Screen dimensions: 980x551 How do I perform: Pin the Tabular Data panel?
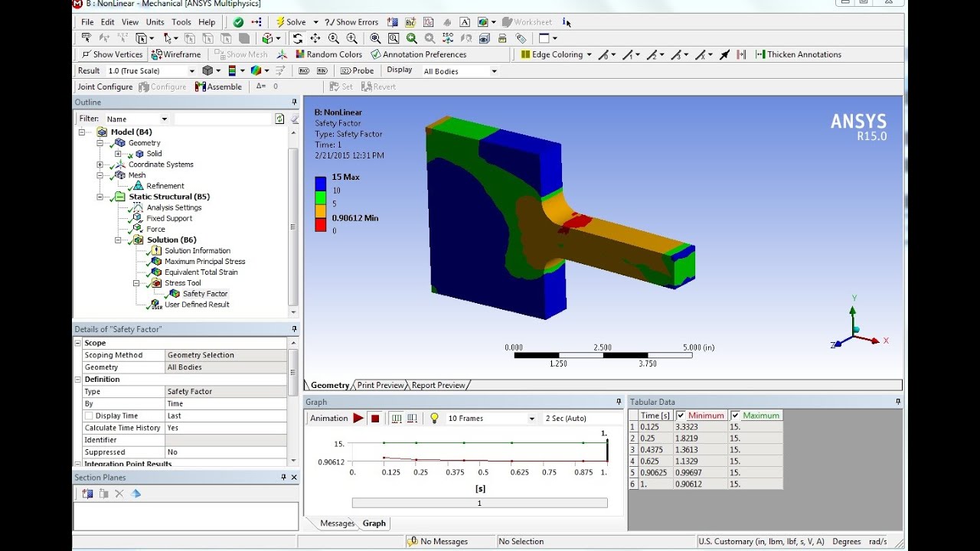click(x=898, y=402)
